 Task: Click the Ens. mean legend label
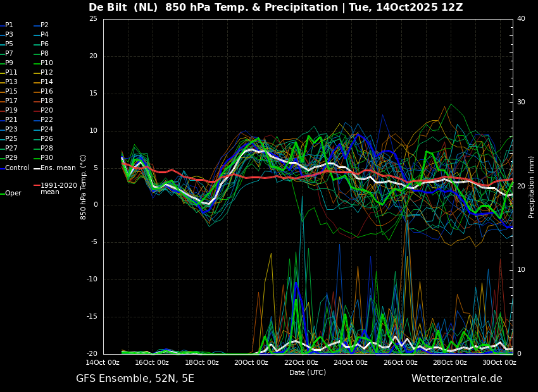coord(58,168)
